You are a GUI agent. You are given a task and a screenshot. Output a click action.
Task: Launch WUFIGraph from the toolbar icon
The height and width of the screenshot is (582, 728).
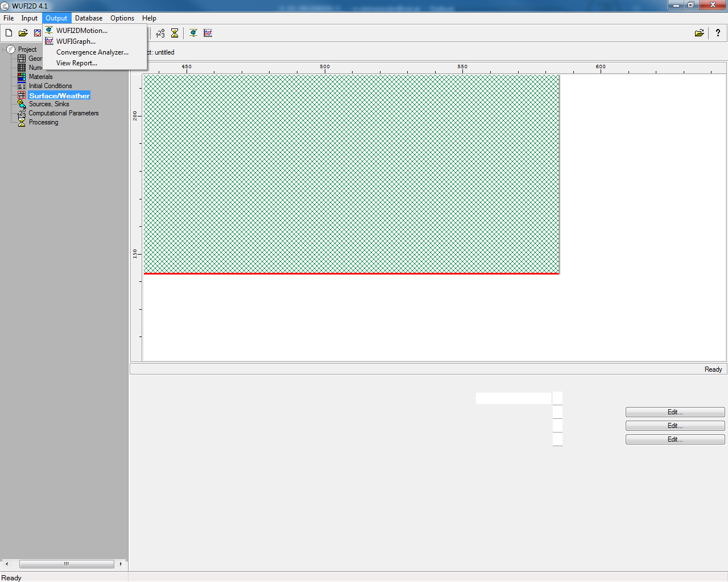click(x=208, y=33)
